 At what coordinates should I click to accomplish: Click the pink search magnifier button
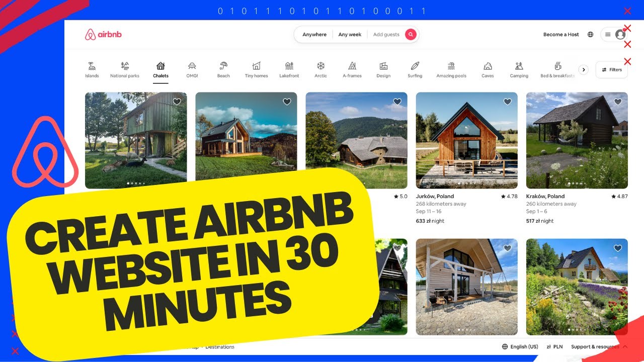411,34
